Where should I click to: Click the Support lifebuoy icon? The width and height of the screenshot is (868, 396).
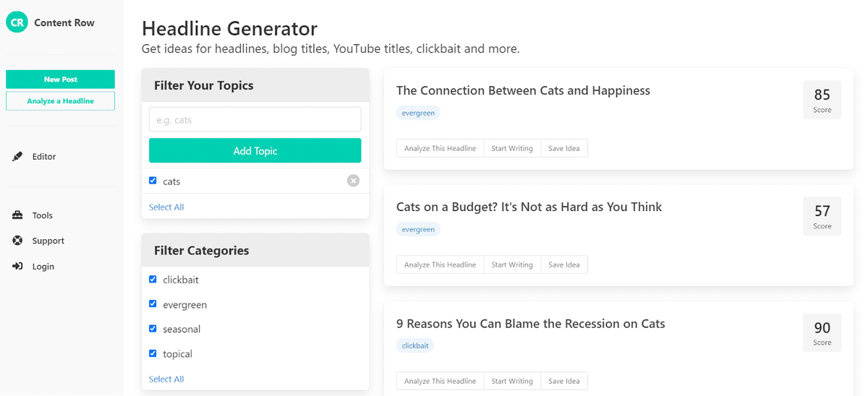click(17, 241)
